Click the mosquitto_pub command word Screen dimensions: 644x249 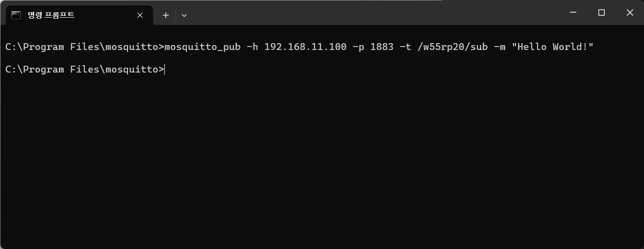[x=203, y=47]
